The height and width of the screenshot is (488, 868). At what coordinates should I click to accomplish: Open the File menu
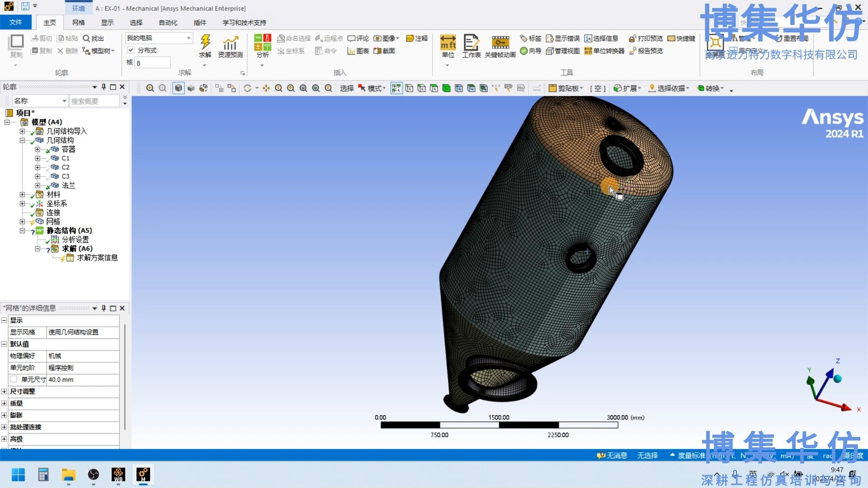[x=15, y=22]
